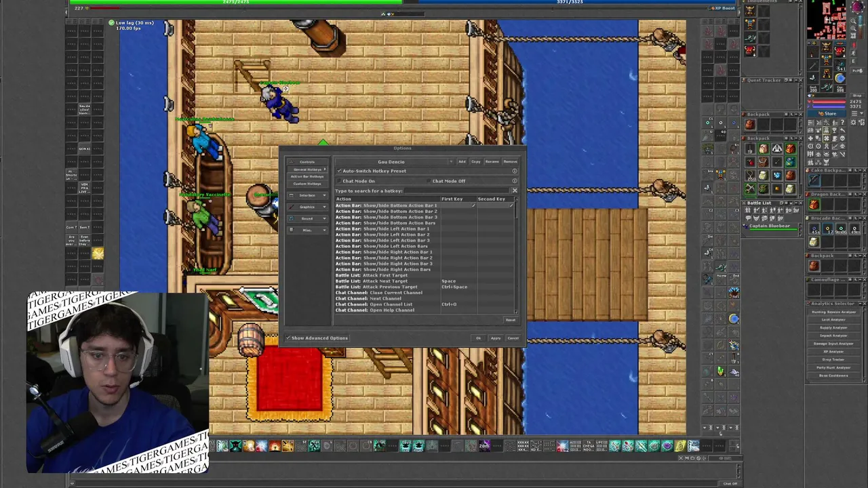Click the Chat Mode info icon
Image resolution: width=868 pixels, height=488 pixels.
(515, 181)
